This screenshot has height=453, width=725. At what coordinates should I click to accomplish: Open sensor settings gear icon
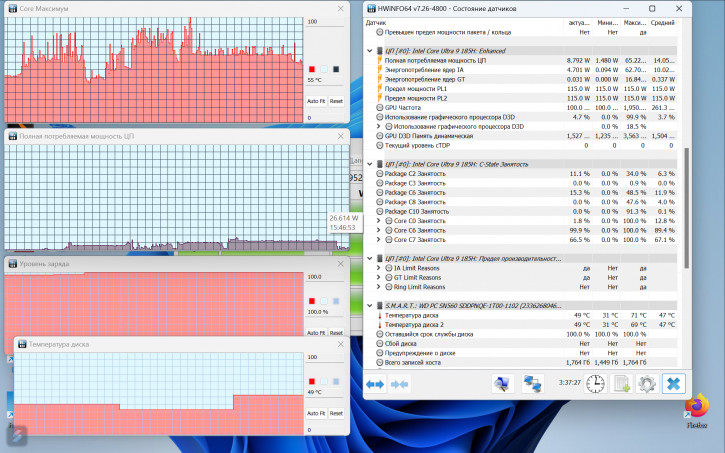pyautogui.click(x=647, y=384)
